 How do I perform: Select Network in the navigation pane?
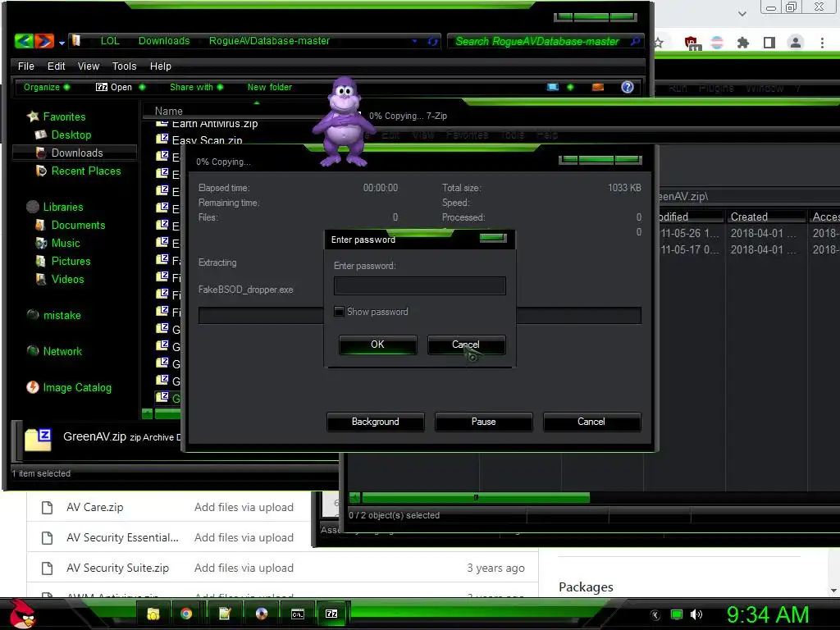[62, 351]
